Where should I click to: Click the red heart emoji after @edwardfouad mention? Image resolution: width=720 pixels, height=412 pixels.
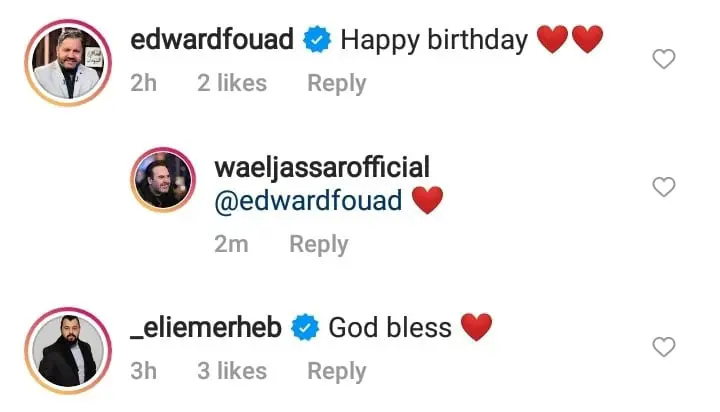pos(428,200)
